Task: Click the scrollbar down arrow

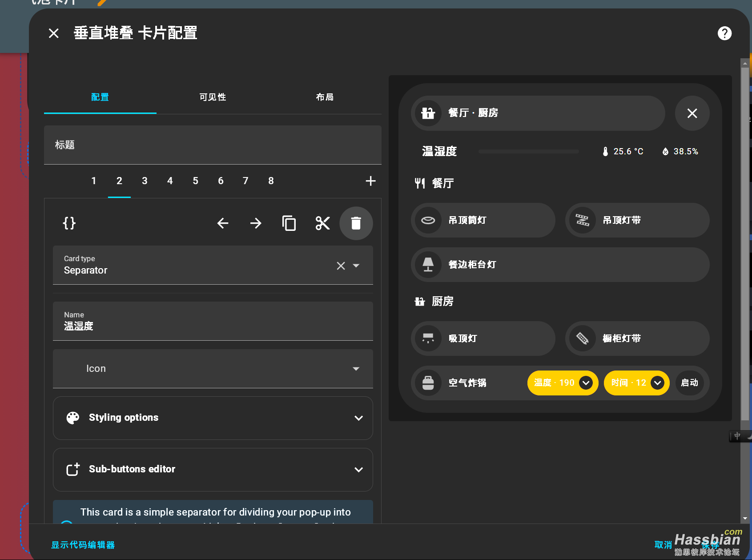Action: pos(745,519)
